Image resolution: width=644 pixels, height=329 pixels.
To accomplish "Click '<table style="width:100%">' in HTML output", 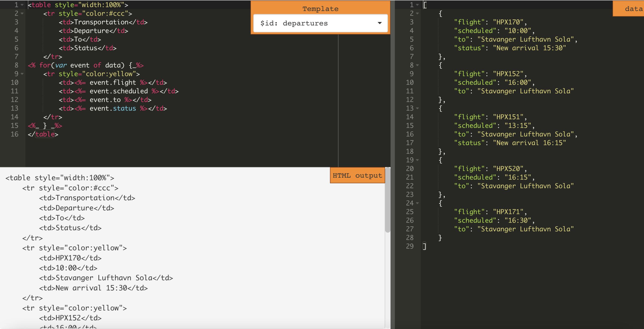I will click(x=60, y=178).
